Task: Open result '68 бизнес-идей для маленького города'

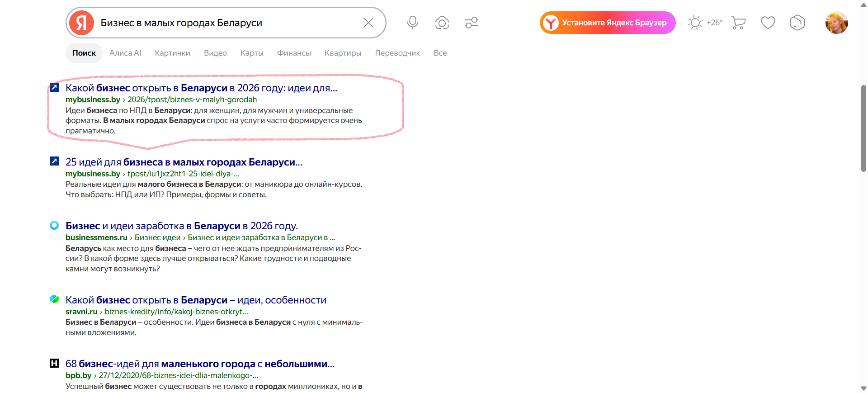Action: tap(200, 364)
